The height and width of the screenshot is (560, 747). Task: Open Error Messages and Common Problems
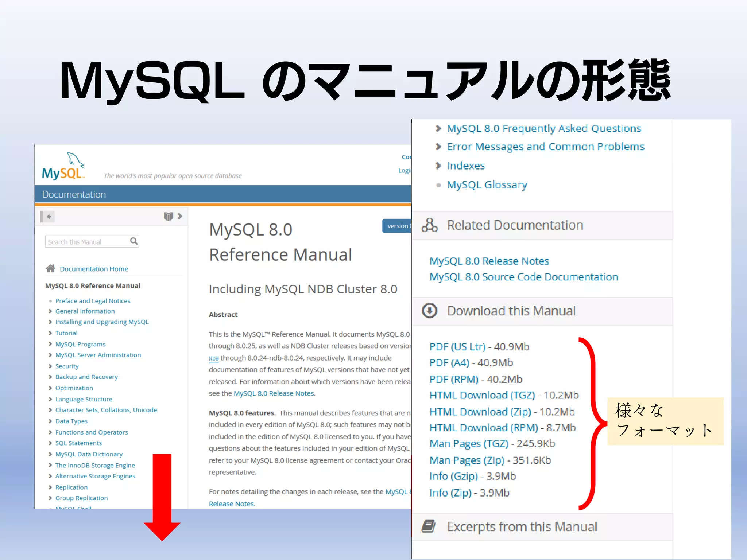coord(546,147)
